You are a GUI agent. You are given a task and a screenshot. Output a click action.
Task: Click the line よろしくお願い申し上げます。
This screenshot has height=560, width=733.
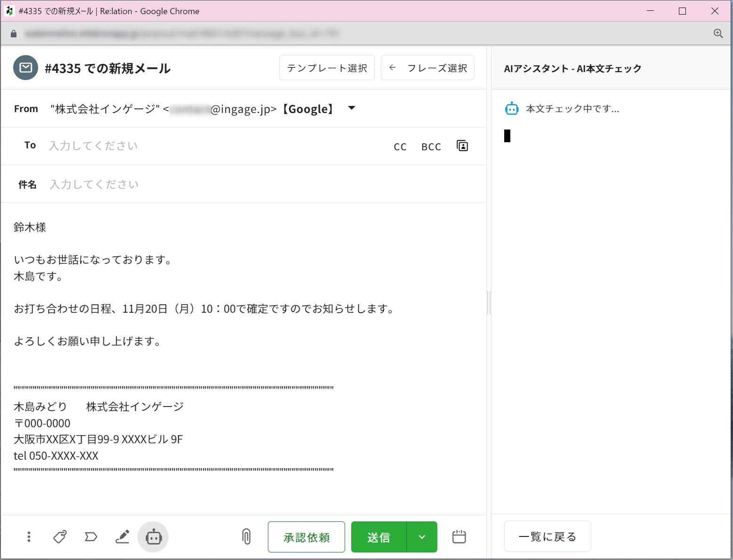[88, 341]
